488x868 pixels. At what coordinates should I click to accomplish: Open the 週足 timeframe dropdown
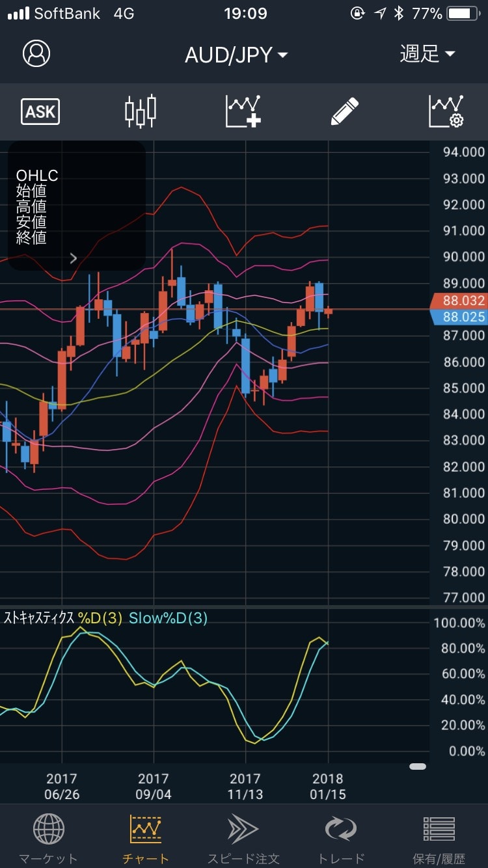427,54
